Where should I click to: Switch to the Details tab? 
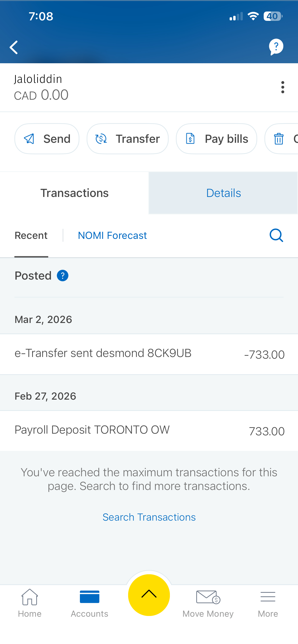(x=223, y=193)
